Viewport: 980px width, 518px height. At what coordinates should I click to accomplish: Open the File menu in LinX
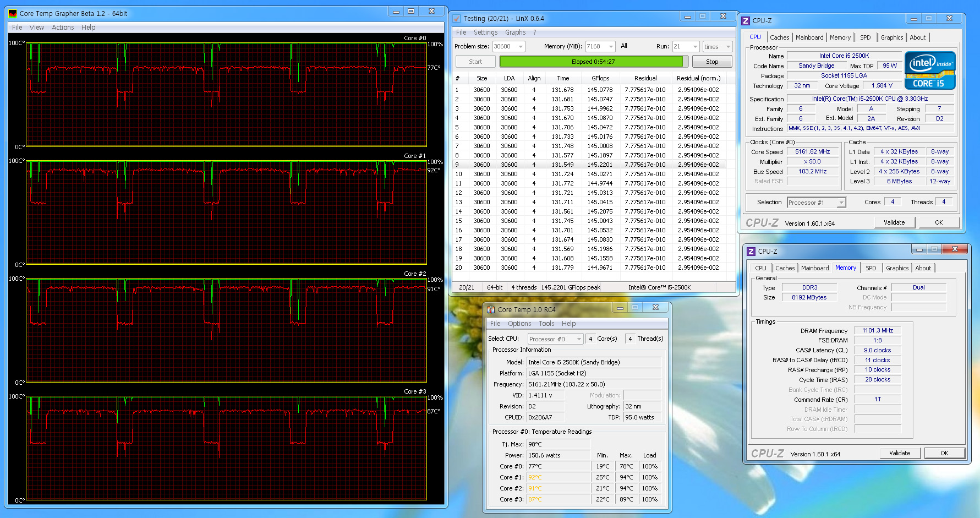[x=461, y=32]
